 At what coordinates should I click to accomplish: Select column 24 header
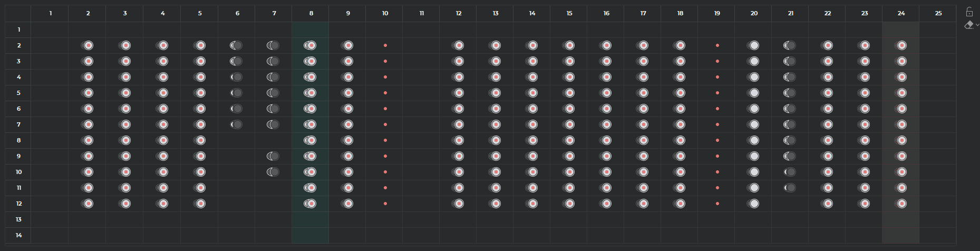click(x=901, y=13)
